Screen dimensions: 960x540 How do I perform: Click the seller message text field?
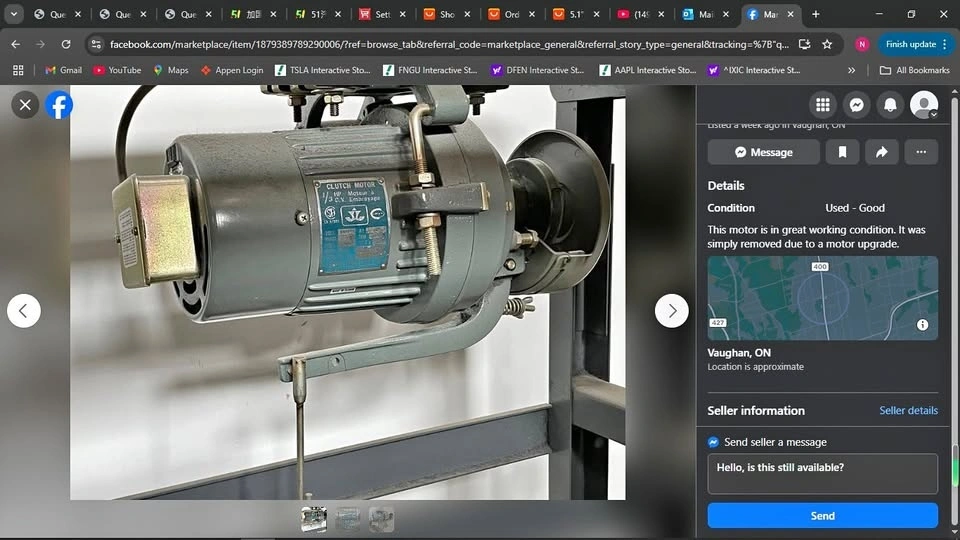(822, 473)
